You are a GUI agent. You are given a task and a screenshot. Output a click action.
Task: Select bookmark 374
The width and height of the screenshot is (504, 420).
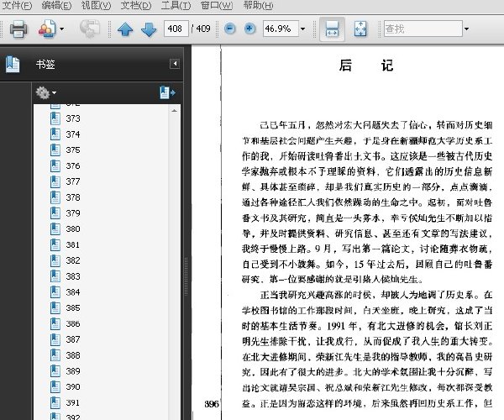tap(73, 134)
